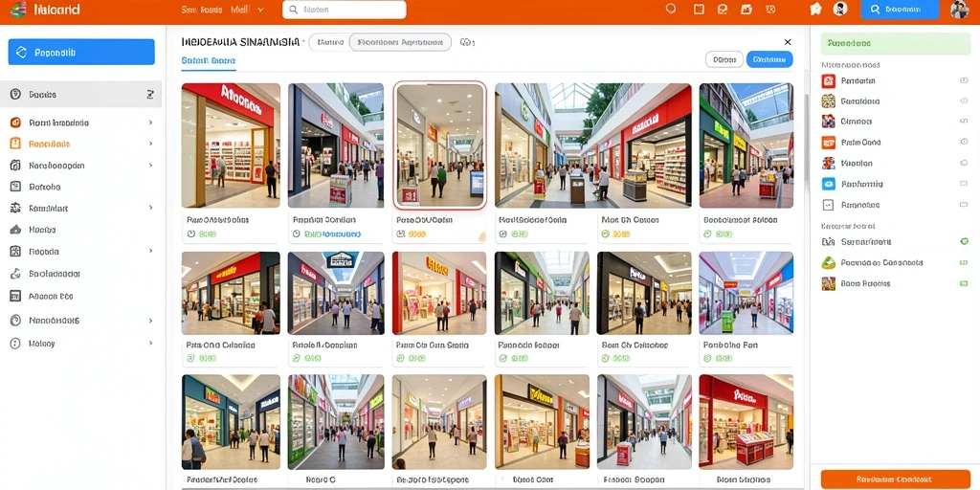The width and height of the screenshot is (980, 490).
Task: Select the shorter white pill next to the heading
Action: (329, 42)
